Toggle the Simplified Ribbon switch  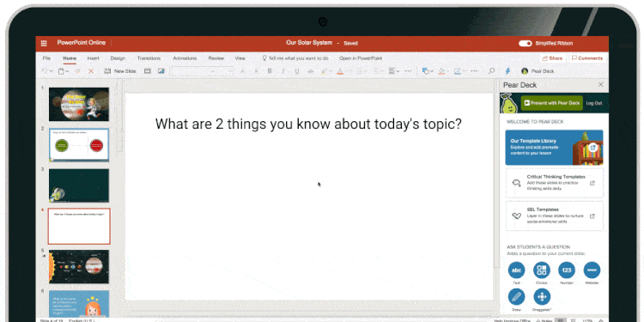point(526,43)
